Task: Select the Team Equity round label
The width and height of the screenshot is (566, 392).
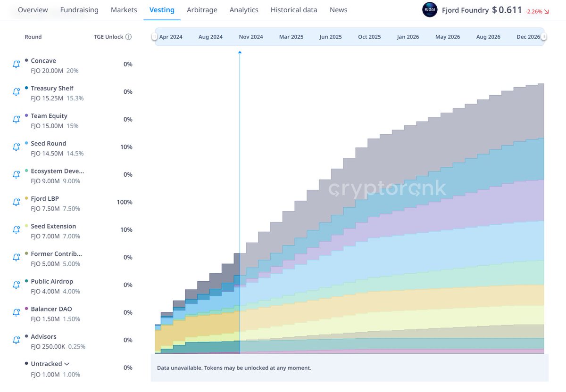Action: coord(49,116)
